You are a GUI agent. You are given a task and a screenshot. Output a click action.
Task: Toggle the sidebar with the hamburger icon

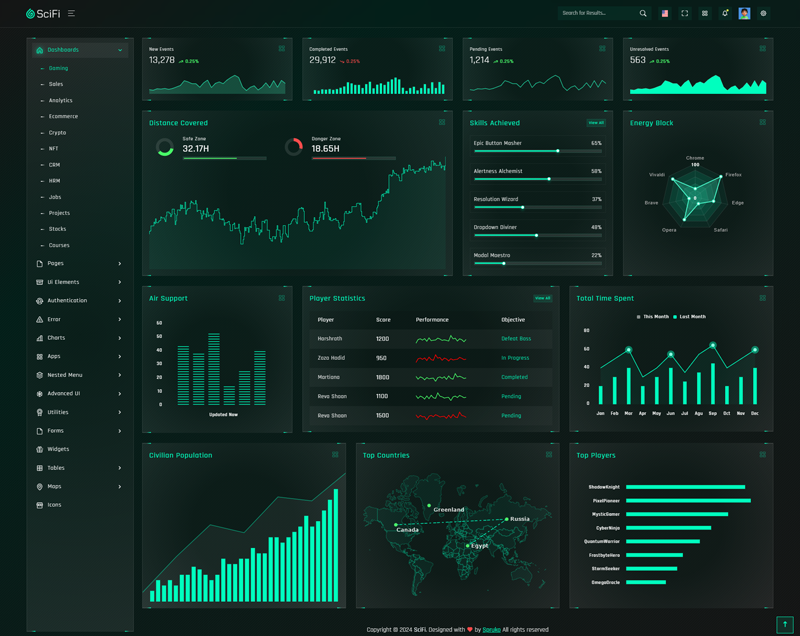[71, 14]
